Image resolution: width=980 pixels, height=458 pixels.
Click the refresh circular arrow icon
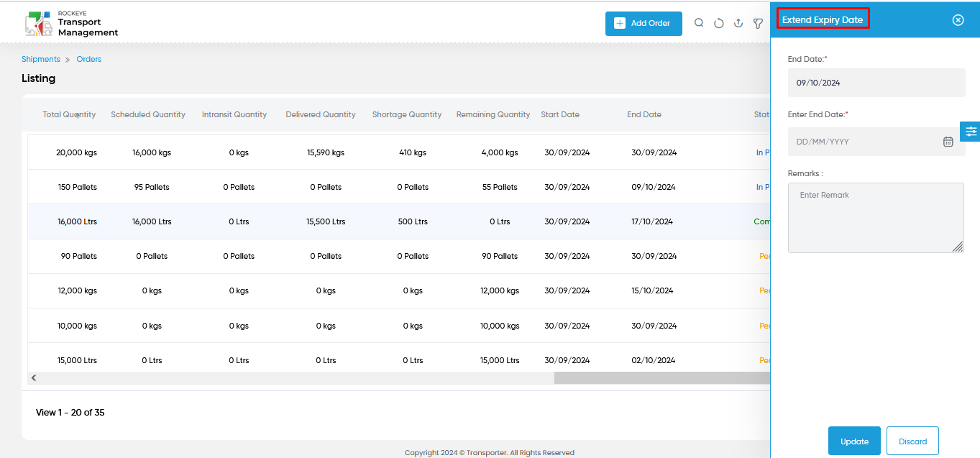[719, 23]
